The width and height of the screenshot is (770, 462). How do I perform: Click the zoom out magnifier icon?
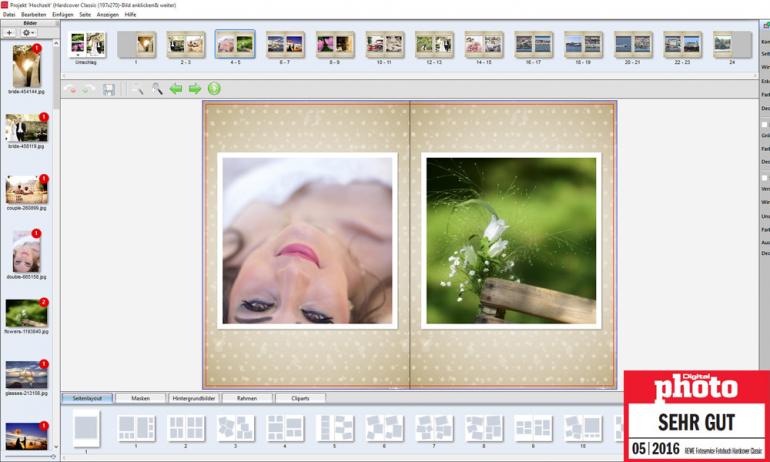tap(138, 89)
